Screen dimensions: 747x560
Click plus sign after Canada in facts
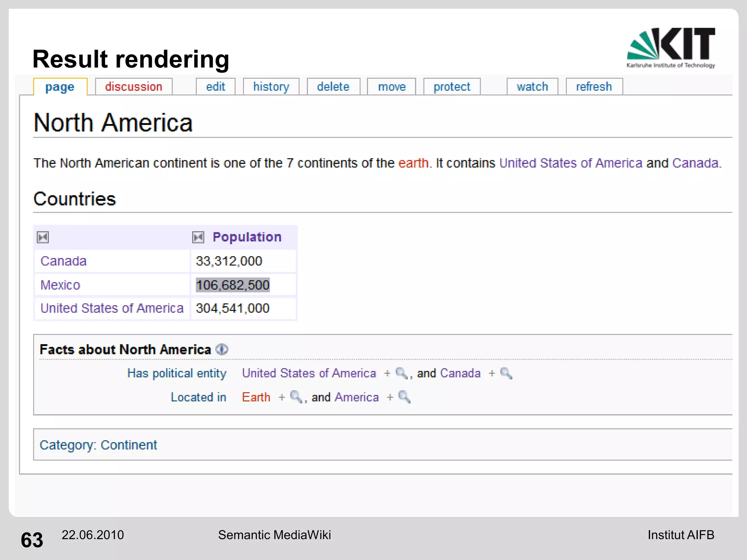click(492, 373)
